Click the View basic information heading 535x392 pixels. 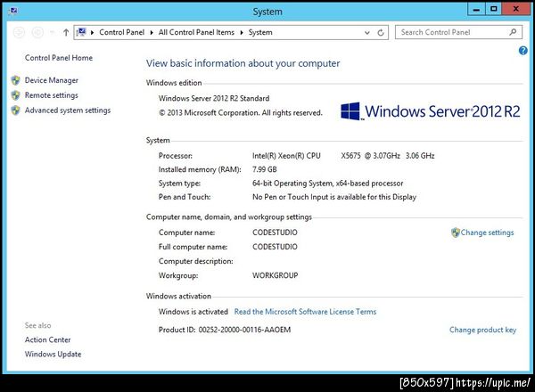tap(243, 63)
